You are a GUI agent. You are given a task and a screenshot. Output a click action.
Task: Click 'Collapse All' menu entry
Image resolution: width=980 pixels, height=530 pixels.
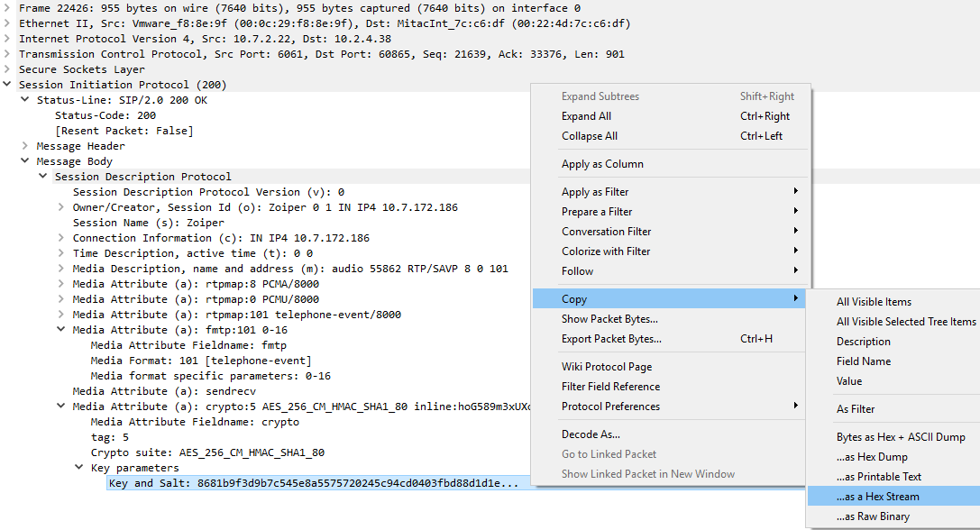[x=590, y=136]
